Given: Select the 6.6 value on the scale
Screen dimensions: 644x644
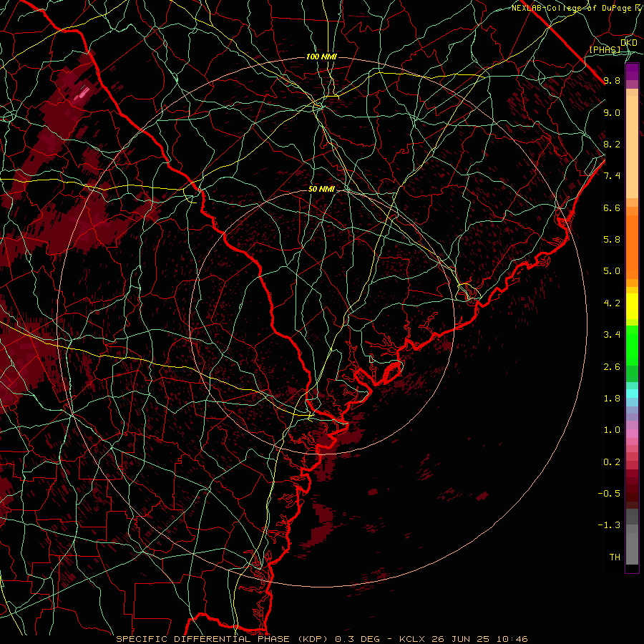Looking at the screenshot, I should coord(612,208).
